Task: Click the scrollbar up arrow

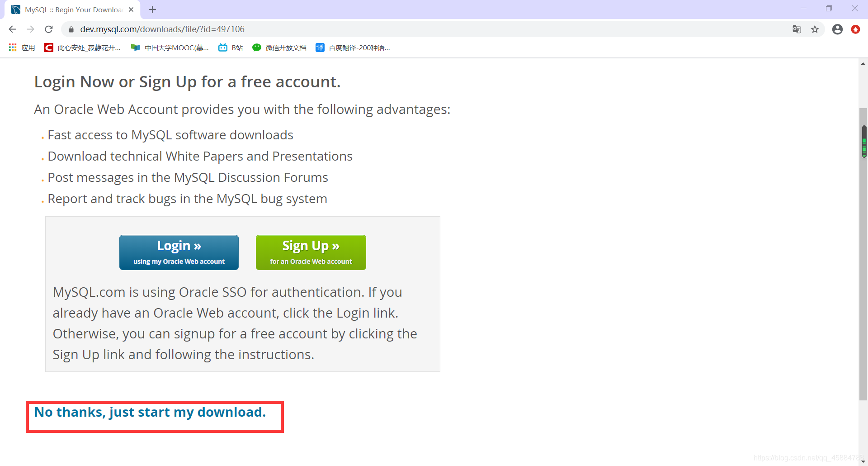Action: point(863,64)
